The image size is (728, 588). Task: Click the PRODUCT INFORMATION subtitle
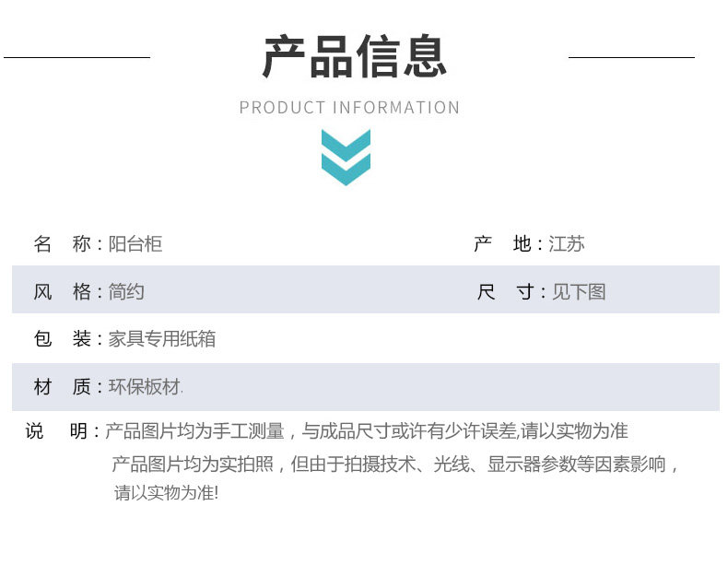[x=349, y=107]
